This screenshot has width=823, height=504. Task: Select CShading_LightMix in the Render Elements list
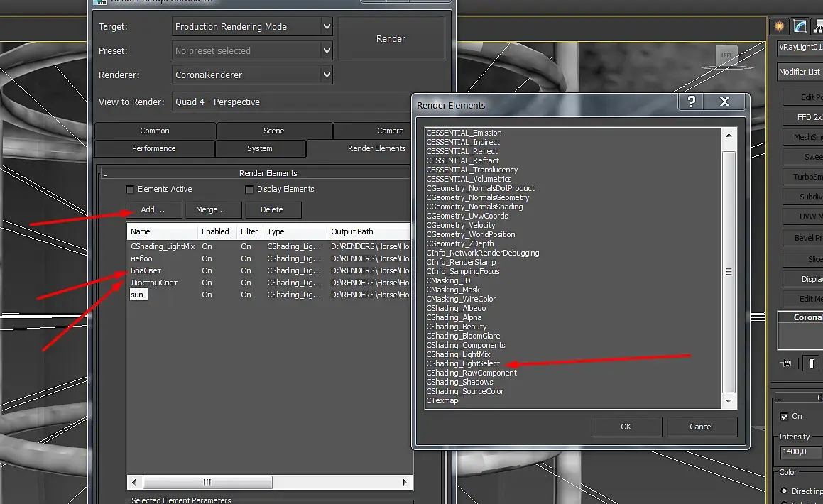point(458,354)
